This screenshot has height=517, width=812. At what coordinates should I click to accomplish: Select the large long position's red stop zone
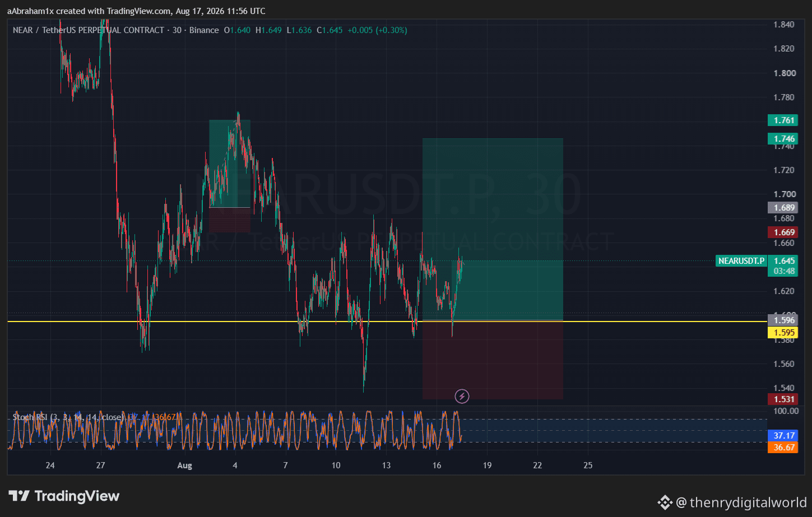click(493, 360)
